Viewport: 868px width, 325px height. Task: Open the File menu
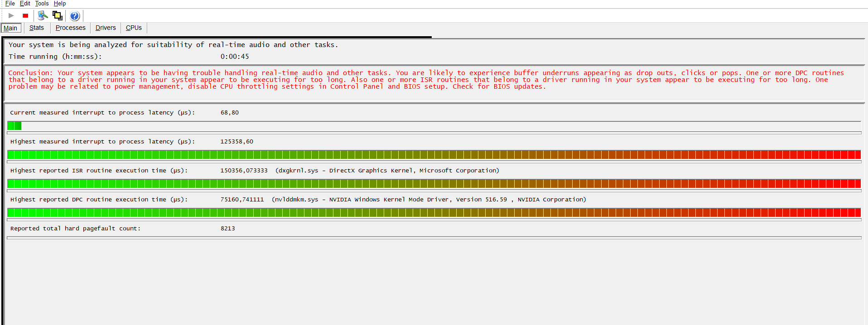point(10,4)
